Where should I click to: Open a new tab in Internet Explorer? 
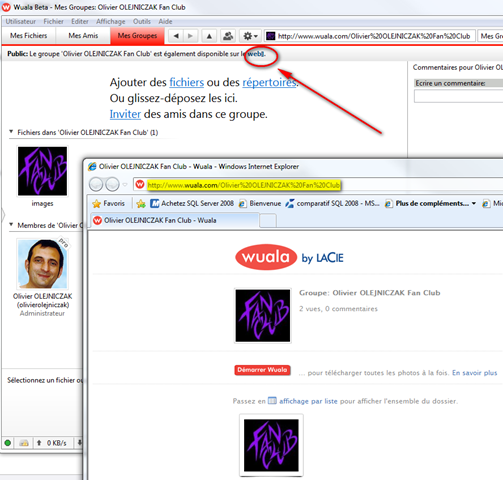click(x=268, y=221)
